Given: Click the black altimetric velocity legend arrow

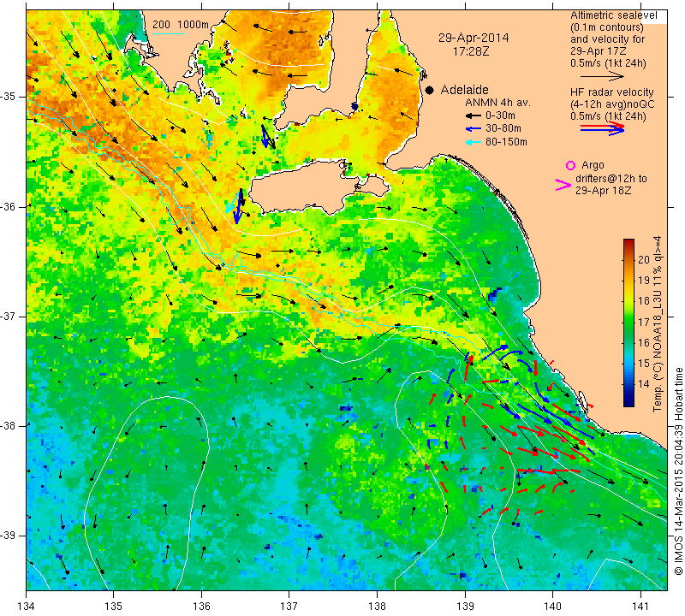Looking at the screenshot, I should 603,76.
